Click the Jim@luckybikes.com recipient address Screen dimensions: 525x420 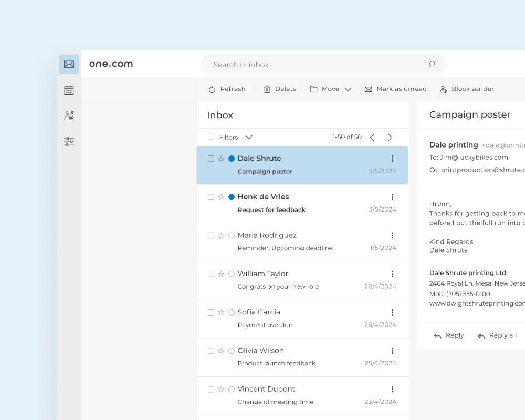pos(474,157)
